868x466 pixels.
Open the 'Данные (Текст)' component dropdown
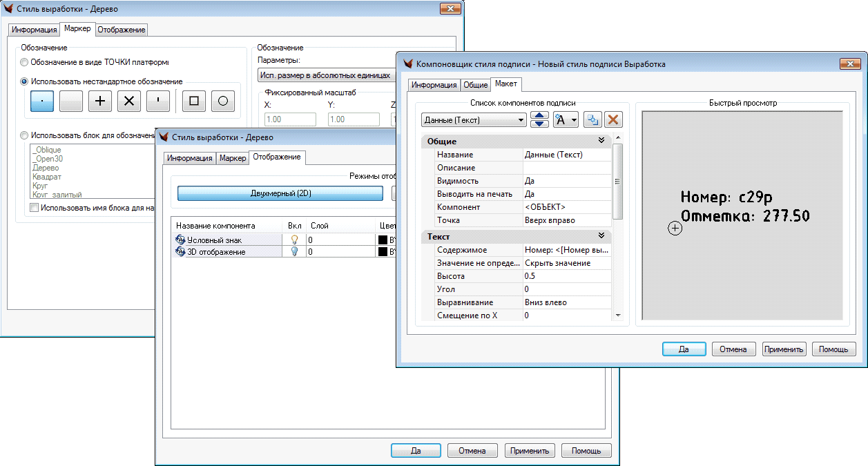(474, 120)
